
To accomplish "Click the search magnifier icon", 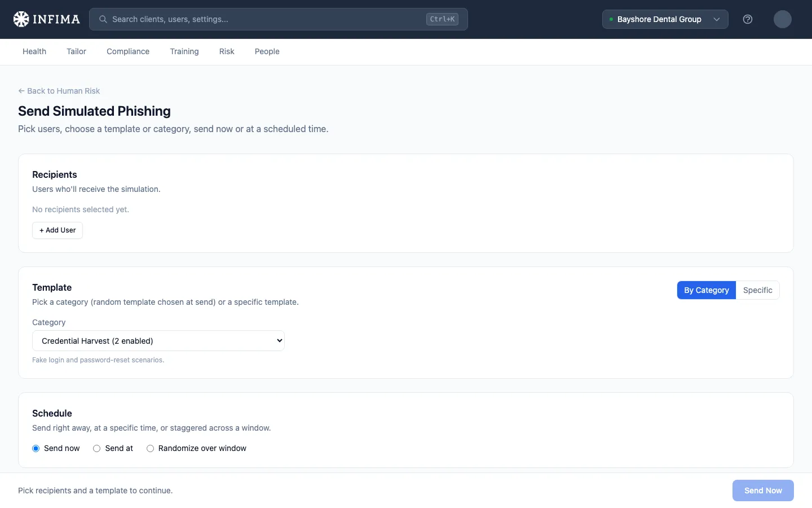I will 103,19.
